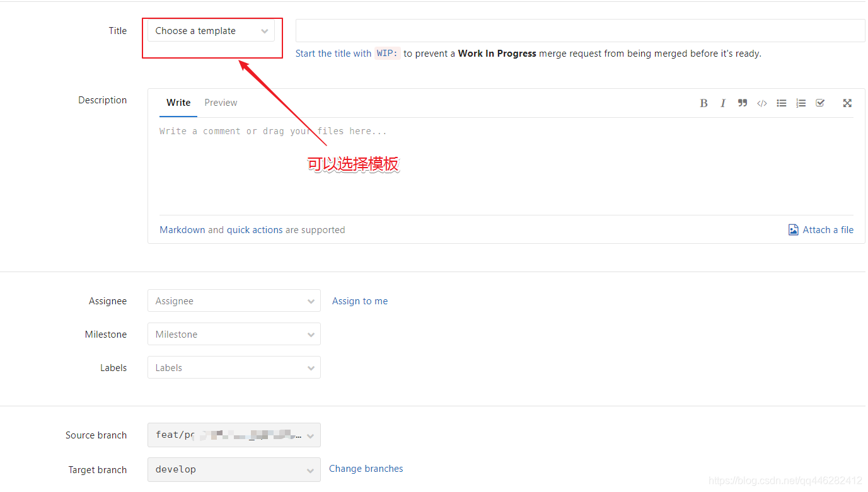The height and width of the screenshot is (492, 868).
Task: Add a bulleted list
Action: pyautogui.click(x=782, y=103)
